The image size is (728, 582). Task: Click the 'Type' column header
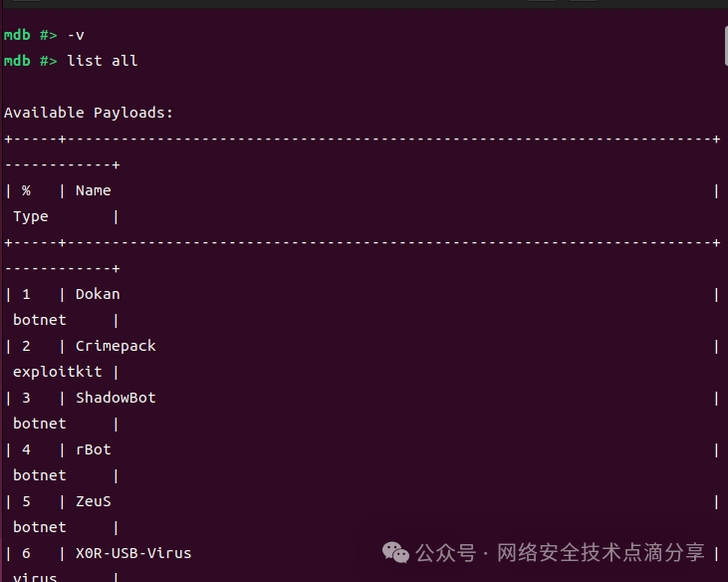[x=31, y=217]
